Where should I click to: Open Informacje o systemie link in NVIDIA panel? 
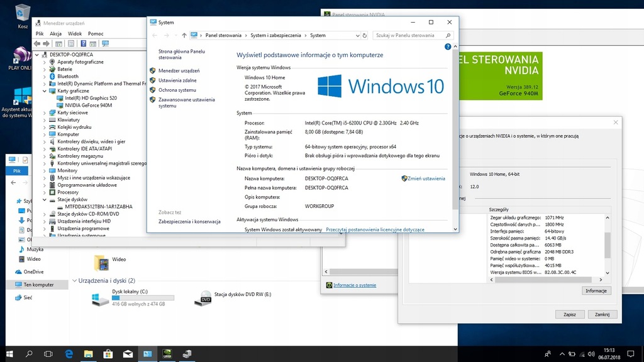[355, 285]
